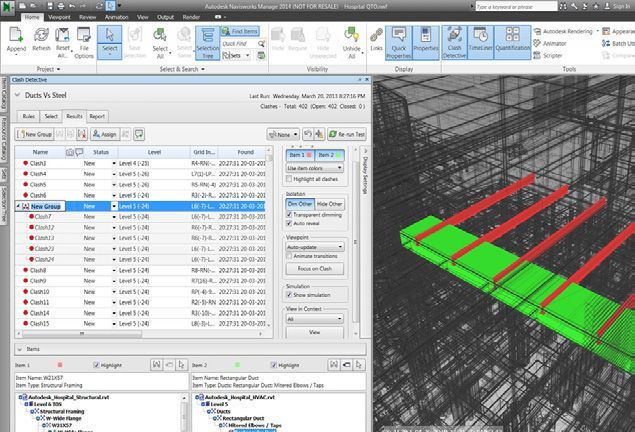The width and height of the screenshot is (635, 432).
Task: Toggle the Item 2 highlight button
Action: point(330,155)
